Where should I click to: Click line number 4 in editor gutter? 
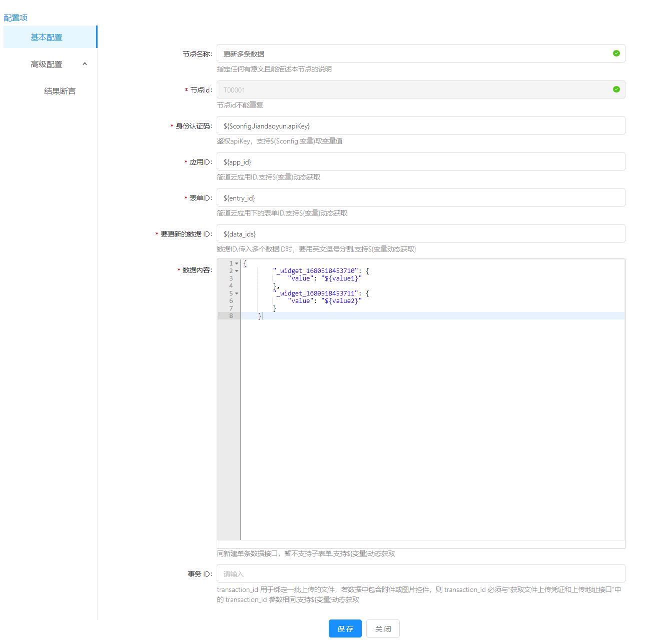231,286
